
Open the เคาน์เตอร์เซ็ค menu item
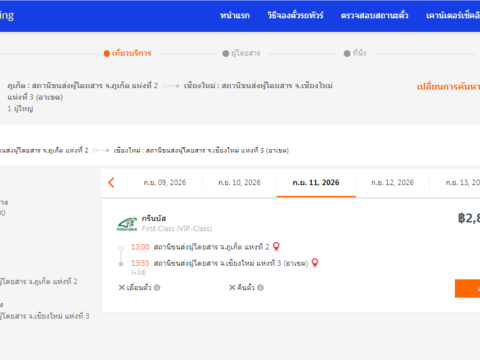point(453,15)
